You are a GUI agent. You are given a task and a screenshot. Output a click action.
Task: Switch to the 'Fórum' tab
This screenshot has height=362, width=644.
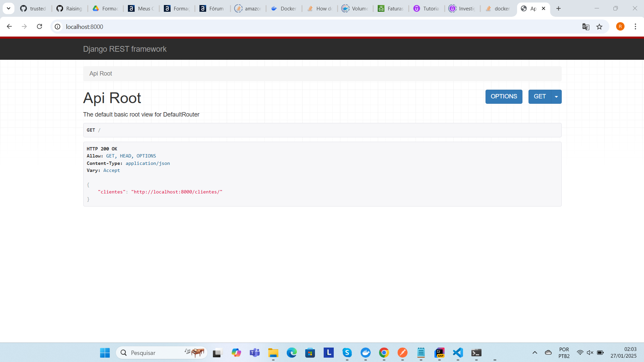tap(212, 8)
